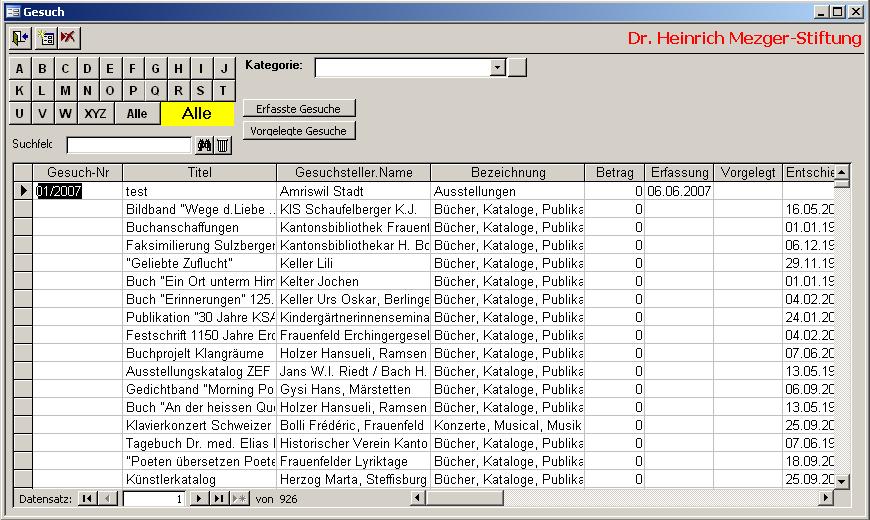Select the Alle filter button
The image size is (870, 520).
137,113
